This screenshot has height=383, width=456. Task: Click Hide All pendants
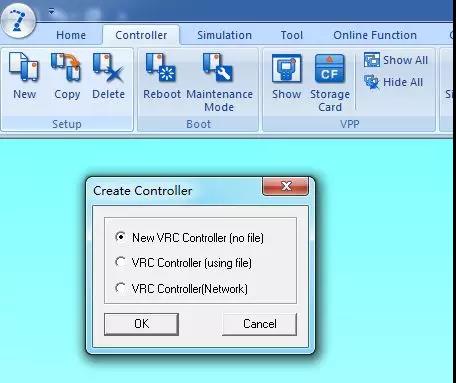393,82
